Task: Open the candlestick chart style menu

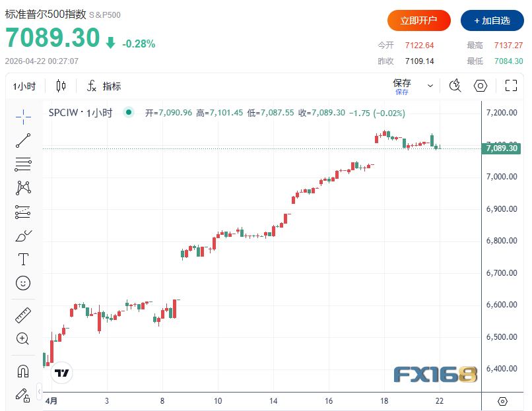Action: coord(61,86)
